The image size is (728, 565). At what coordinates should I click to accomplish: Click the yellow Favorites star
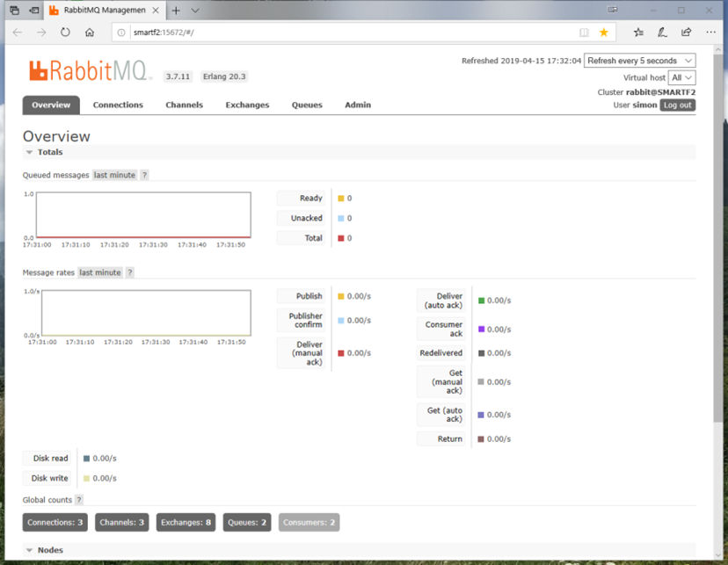(603, 33)
